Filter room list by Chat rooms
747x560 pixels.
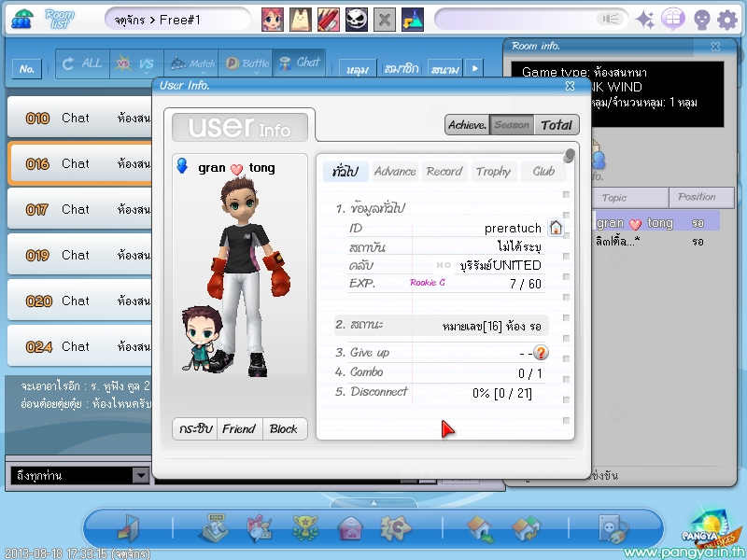[x=300, y=63]
